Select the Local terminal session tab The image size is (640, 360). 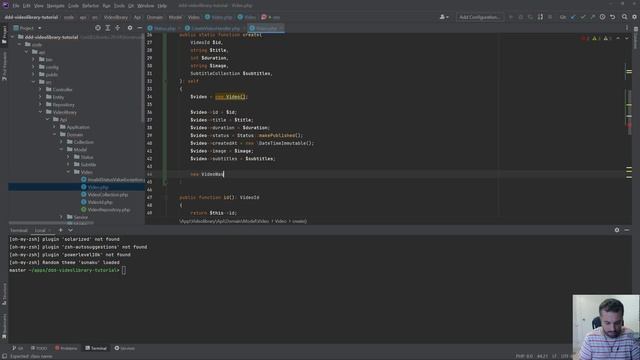click(x=42, y=230)
